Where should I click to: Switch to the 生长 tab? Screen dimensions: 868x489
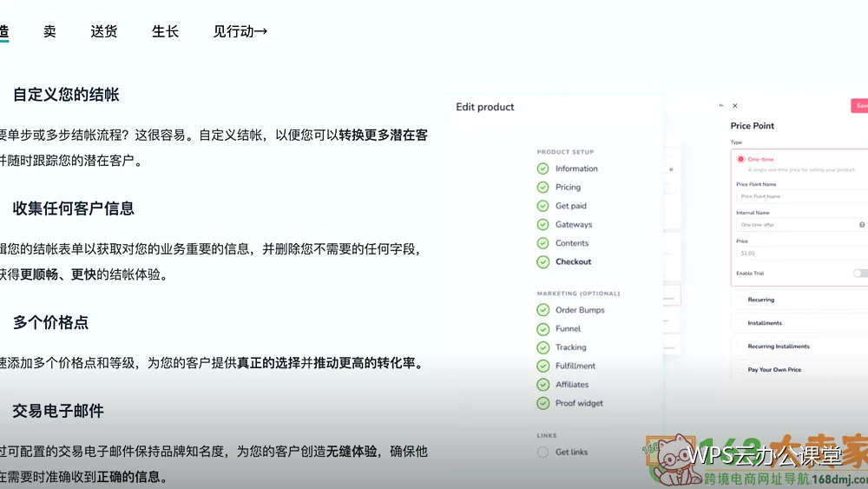pos(165,31)
